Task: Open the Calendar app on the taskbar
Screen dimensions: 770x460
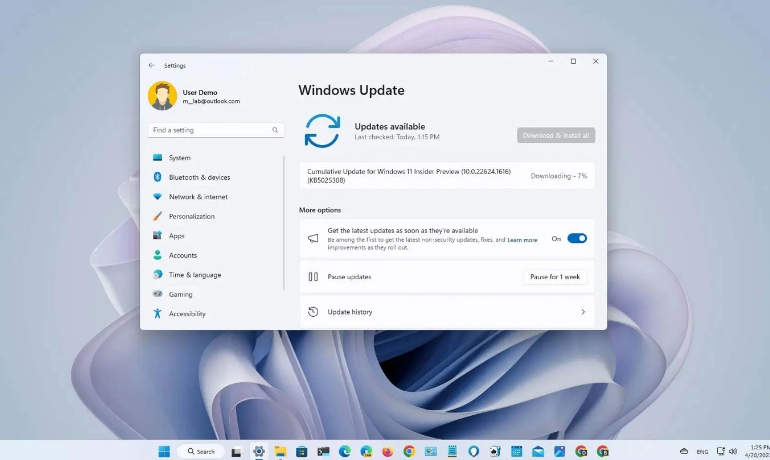Action: tap(517, 451)
